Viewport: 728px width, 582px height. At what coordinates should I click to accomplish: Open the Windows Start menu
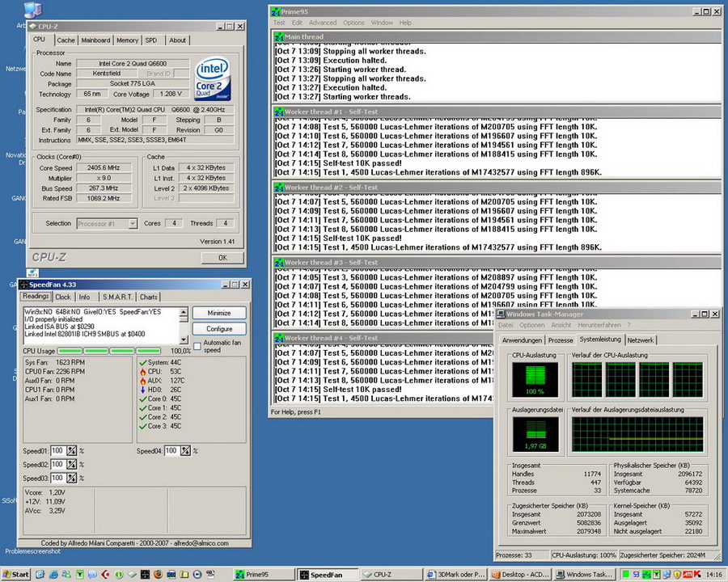point(15,574)
